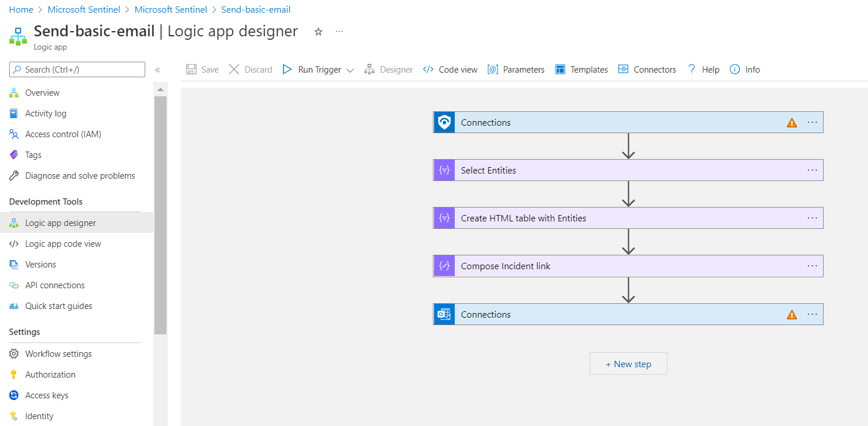This screenshot has width=868, height=426.
Task: Open Connectors from the designer toolbar
Action: pyautogui.click(x=647, y=69)
